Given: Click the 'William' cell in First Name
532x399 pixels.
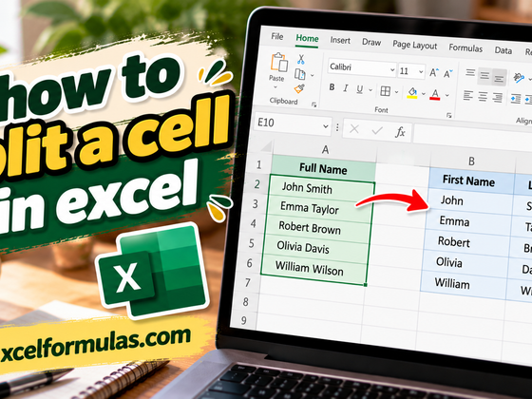Looking at the screenshot, I should (463, 284).
